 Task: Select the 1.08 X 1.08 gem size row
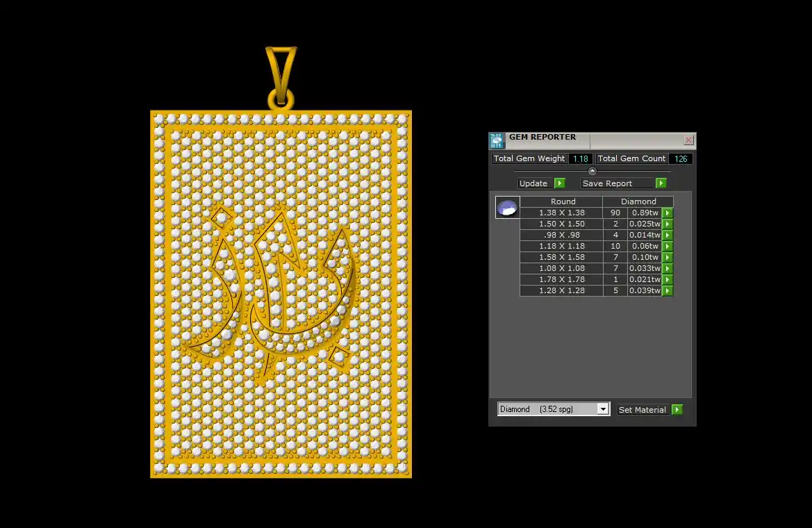point(562,269)
